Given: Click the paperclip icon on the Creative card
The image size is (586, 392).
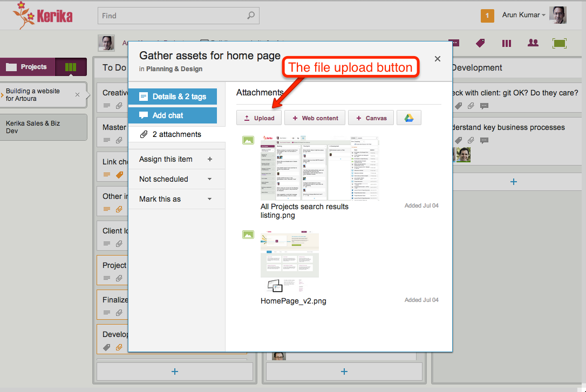Looking at the screenshot, I should 119,106.
